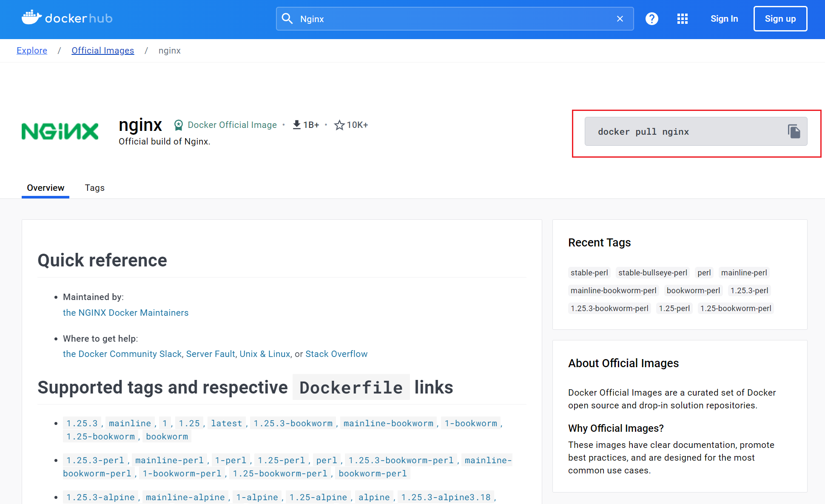
Task: Open the mainline-alpine tag link
Action: tap(185, 497)
